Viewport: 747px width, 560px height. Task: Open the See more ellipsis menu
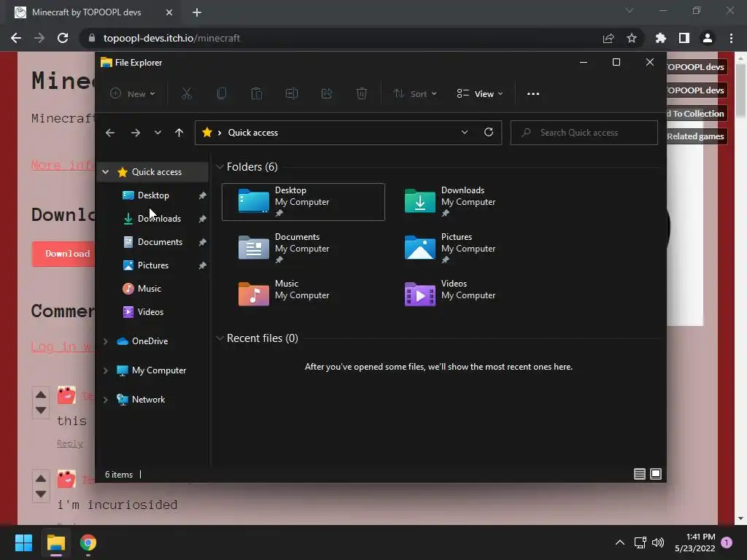pos(533,94)
